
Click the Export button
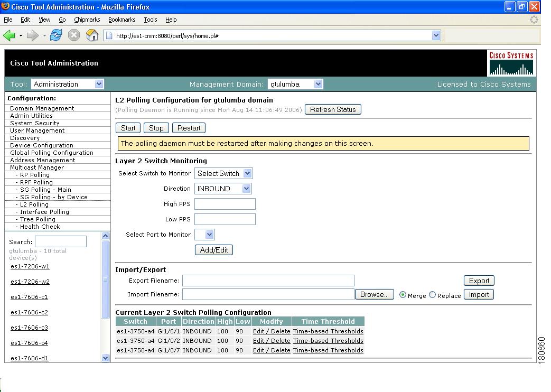tap(479, 281)
